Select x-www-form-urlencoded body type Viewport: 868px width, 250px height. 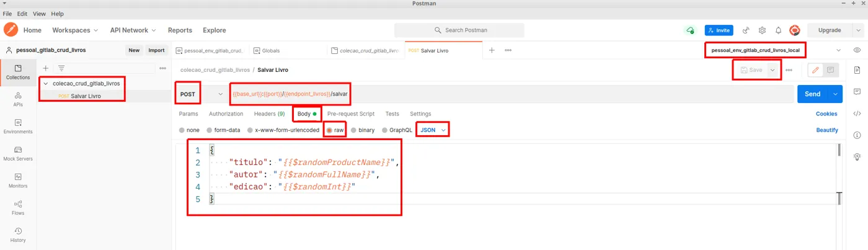click(283, 130)
